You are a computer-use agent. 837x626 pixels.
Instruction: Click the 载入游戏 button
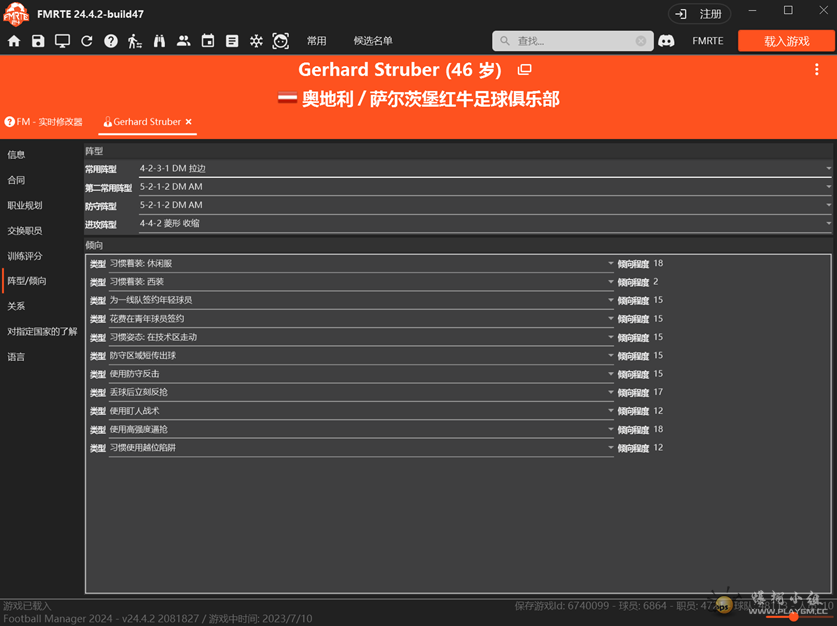[786, 41]
